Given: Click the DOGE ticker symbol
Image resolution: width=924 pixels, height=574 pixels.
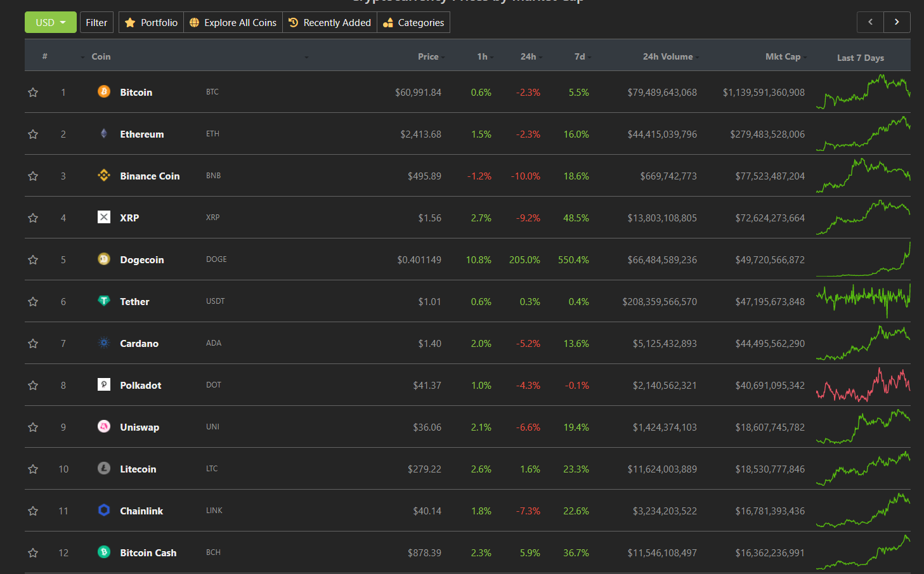Looking at the screenshot, I should [216, 259].
